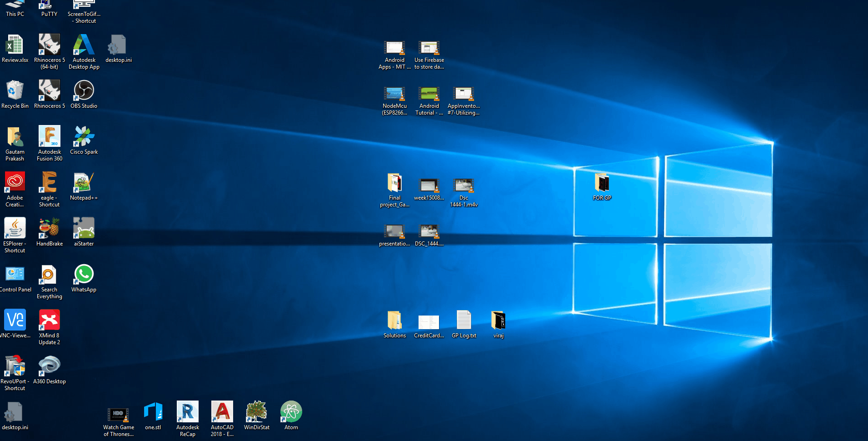This screenshot has width=868, height=441.
Task: Select the ESPlorer - Shortcut icon
Action: tap(15, 236)
